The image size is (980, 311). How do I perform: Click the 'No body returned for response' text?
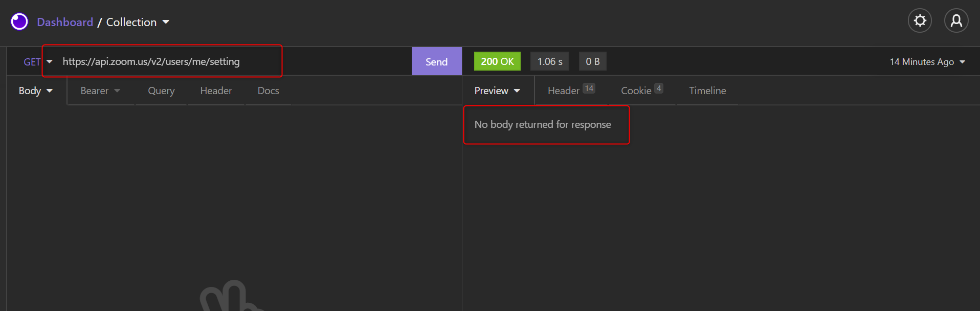543,124
